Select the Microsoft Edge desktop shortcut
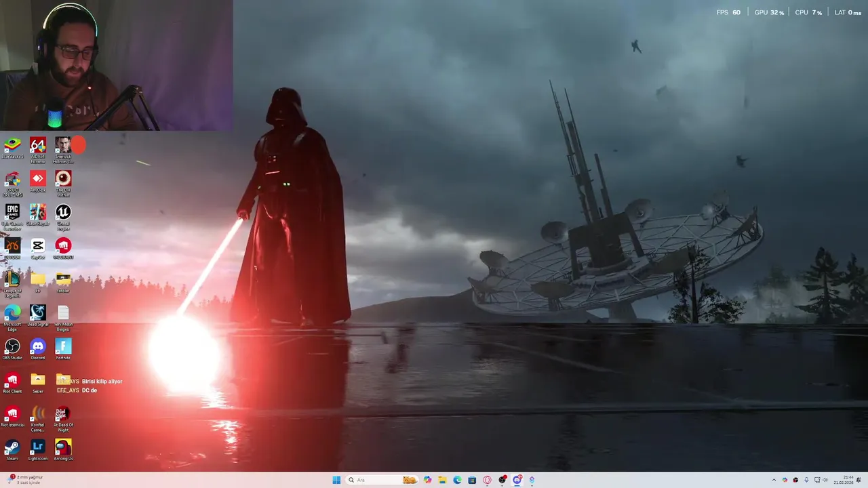 point(12,317)
